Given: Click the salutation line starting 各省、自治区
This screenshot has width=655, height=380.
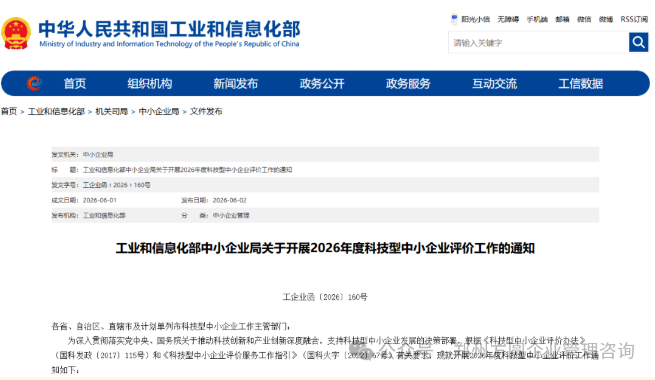Looking at the screenshot, I should pos(170,326).
